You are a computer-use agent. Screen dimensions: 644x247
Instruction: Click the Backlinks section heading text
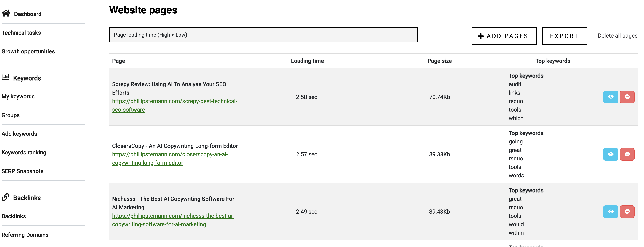click(27, 198)
